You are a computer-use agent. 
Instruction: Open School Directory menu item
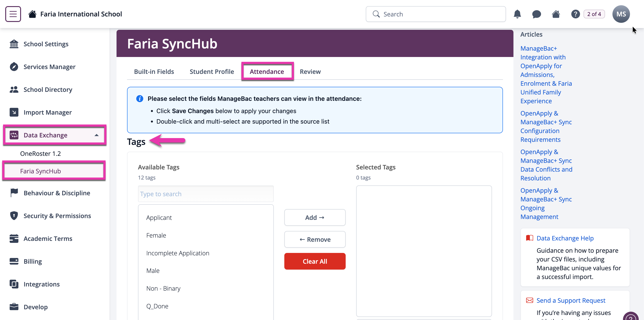(x=48, y=90)
